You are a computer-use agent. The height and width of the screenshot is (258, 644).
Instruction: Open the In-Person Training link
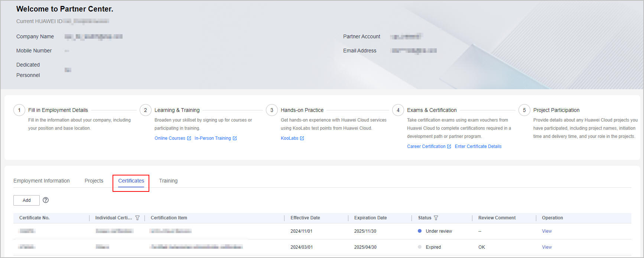coord(212,138)
